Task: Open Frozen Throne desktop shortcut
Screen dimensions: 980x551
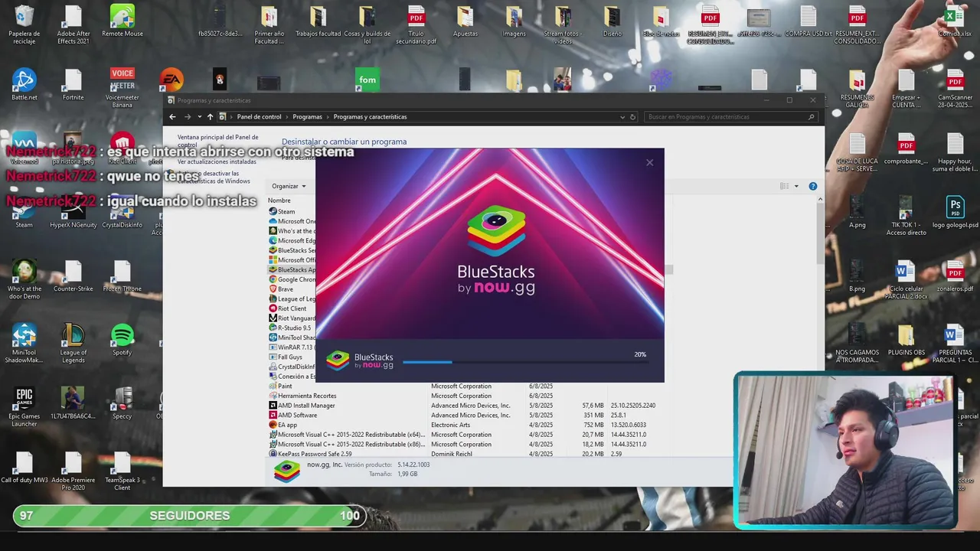Action: click(x=122, y=276)
